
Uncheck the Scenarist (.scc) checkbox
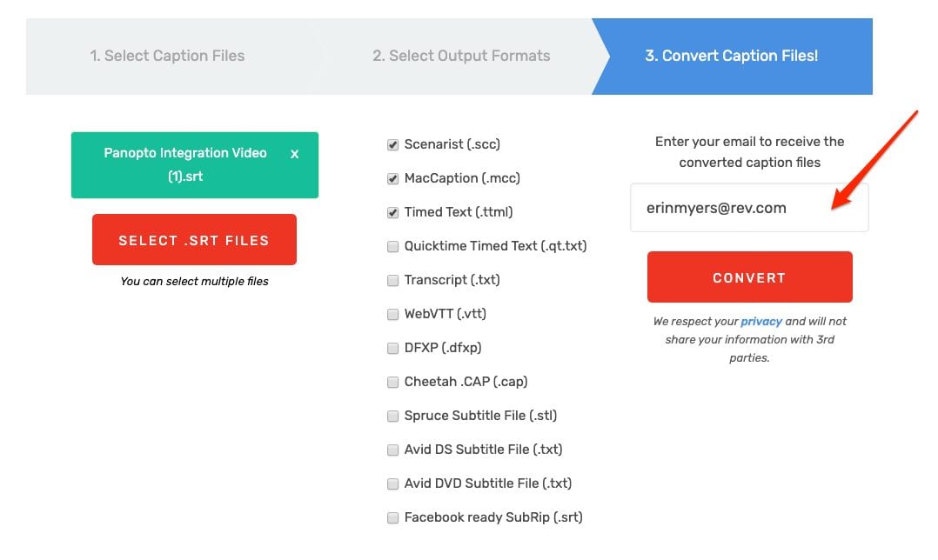click(393, 145)
